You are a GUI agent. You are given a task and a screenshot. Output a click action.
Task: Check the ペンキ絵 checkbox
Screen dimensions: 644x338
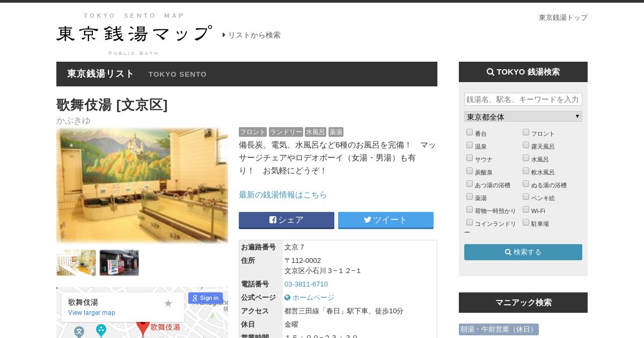coord(526,196)
